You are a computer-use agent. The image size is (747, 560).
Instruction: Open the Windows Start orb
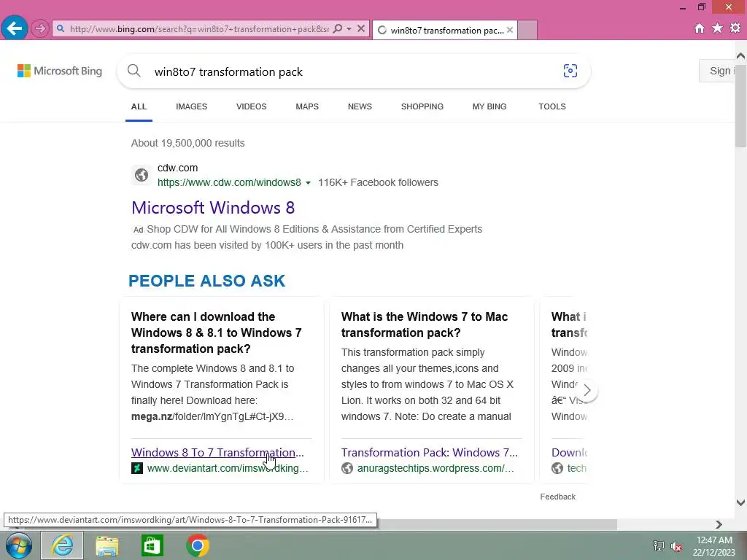(19, 545)
